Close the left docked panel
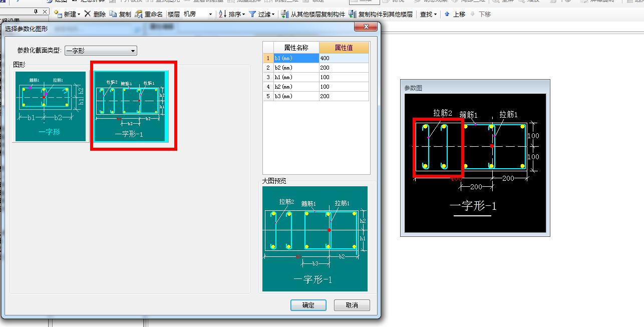Image resolution: width=644 pixels, height=327 pixels. pos(45,12)
